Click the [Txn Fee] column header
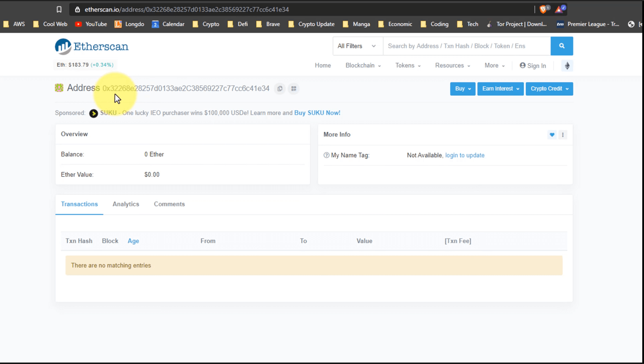Viewport: 644px width, 364px height. tap(458, 241)
